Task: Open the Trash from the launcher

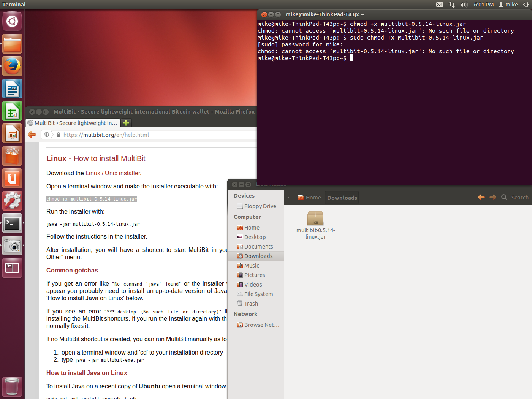Action: point(12,386)
